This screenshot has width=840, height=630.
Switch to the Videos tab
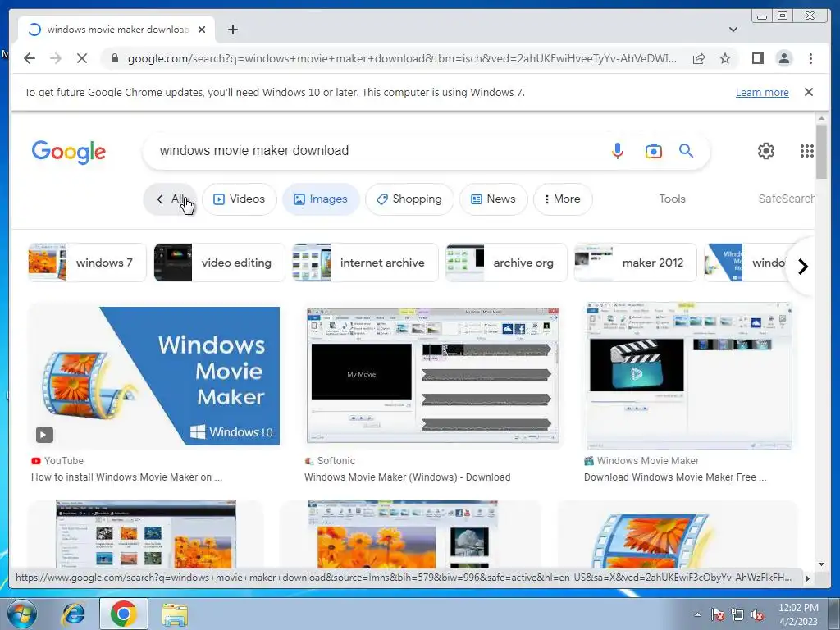coord(239,199)
